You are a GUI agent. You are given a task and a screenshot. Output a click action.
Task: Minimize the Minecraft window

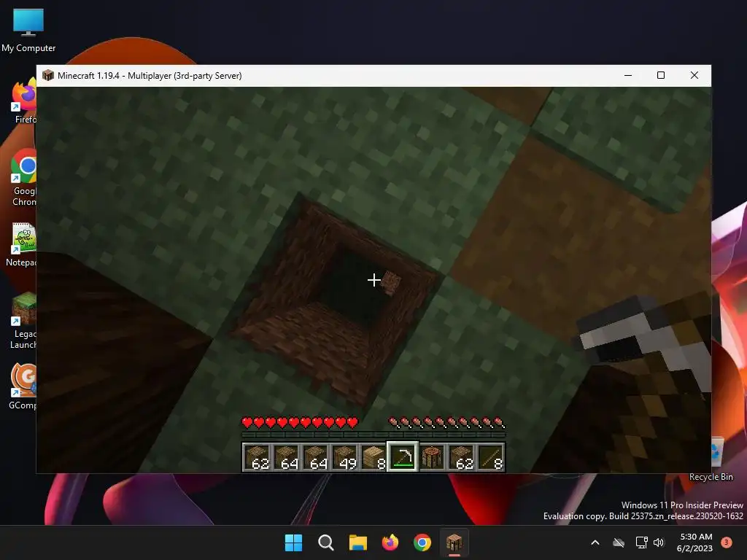click(x=628, y=75)
